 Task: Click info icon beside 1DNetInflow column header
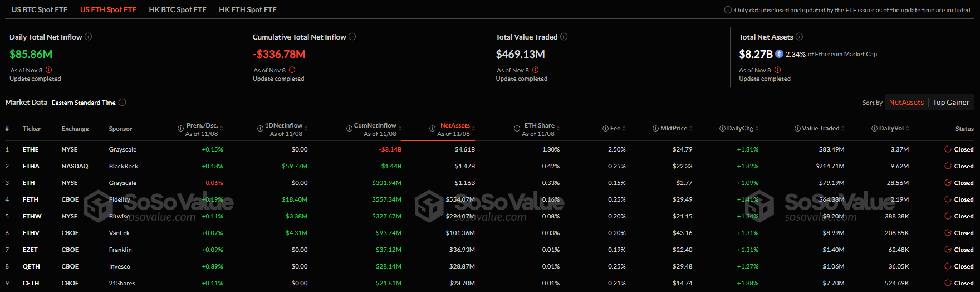pyautogui.click(x=260, y=129)
